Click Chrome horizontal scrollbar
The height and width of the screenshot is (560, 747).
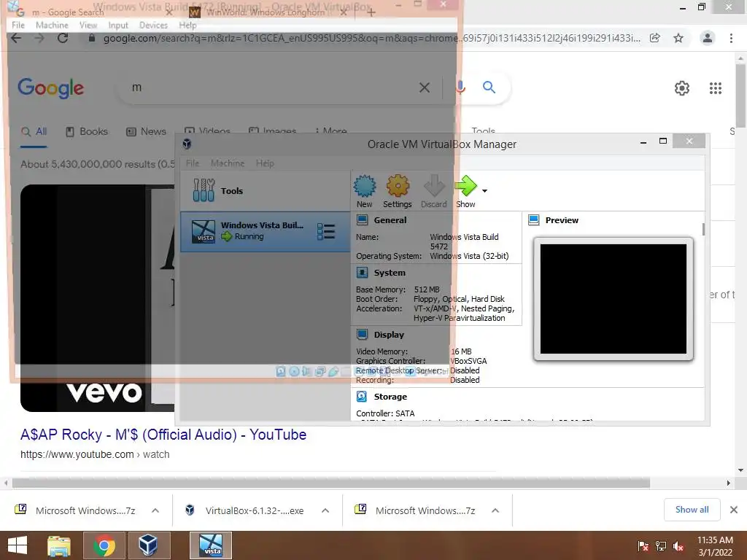coord(331,483)
